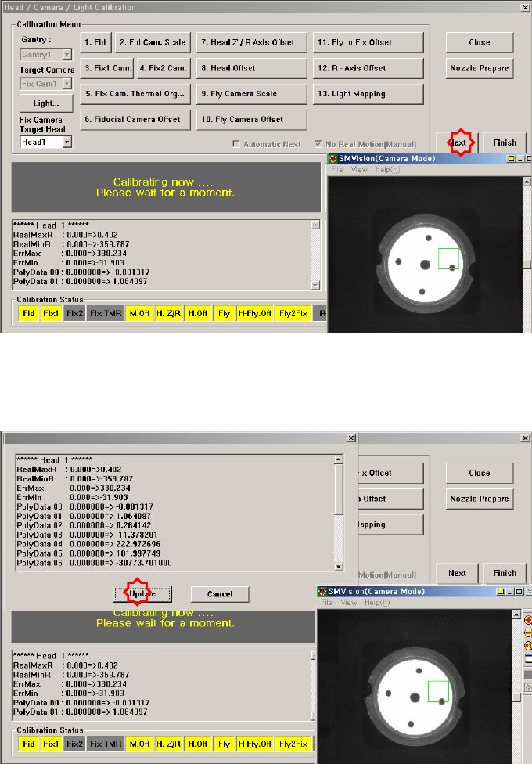
Task: Select 1. Fid calibration
Action: pos(95,42)
